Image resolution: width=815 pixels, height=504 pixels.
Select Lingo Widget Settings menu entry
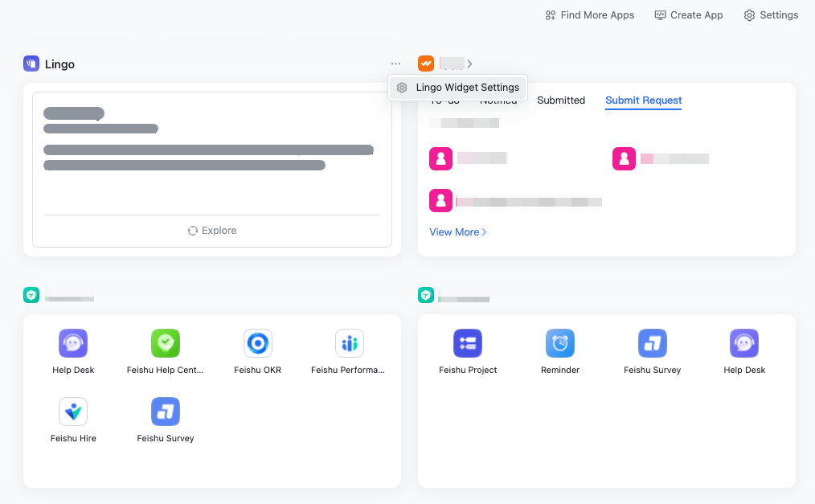click(458, 88)
